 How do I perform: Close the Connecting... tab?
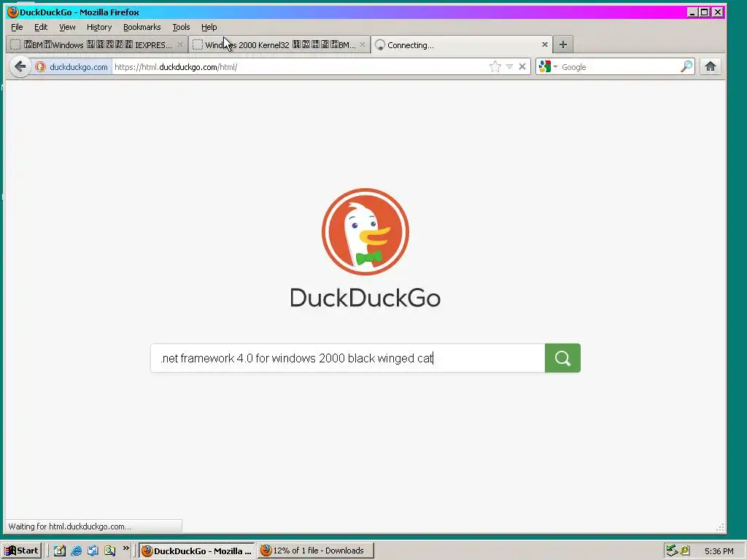(544, 44)
